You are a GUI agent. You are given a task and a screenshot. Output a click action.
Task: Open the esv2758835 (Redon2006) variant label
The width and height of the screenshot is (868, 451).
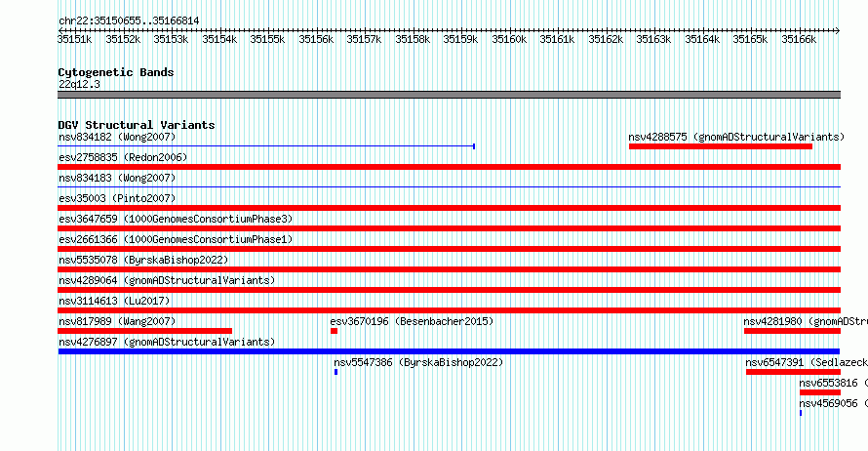point(123,157)
